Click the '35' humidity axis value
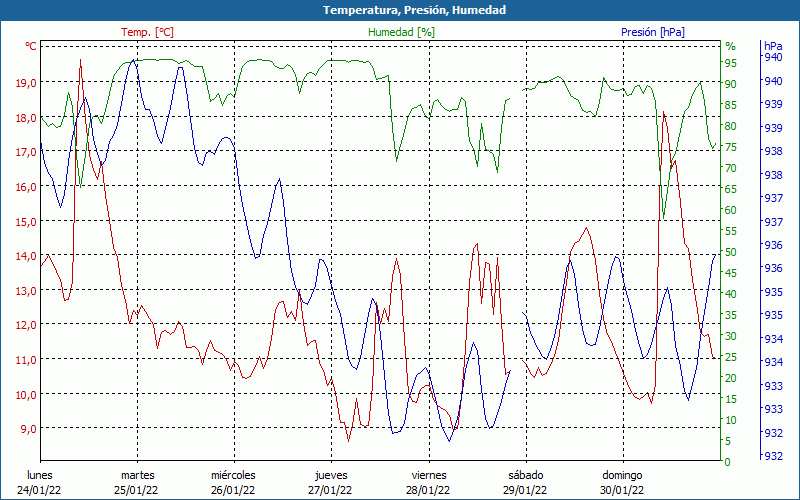Image resolution: width=800 pixels, height=500 pixels. coord(731,315)
